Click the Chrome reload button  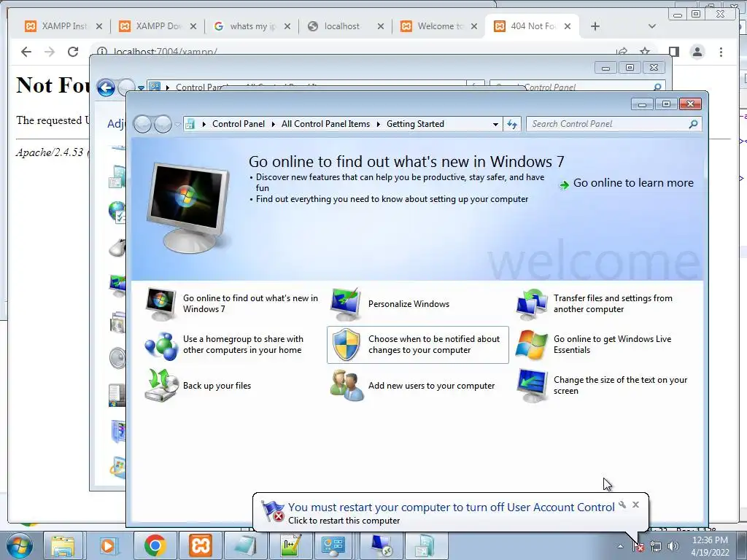pos(72,52)
